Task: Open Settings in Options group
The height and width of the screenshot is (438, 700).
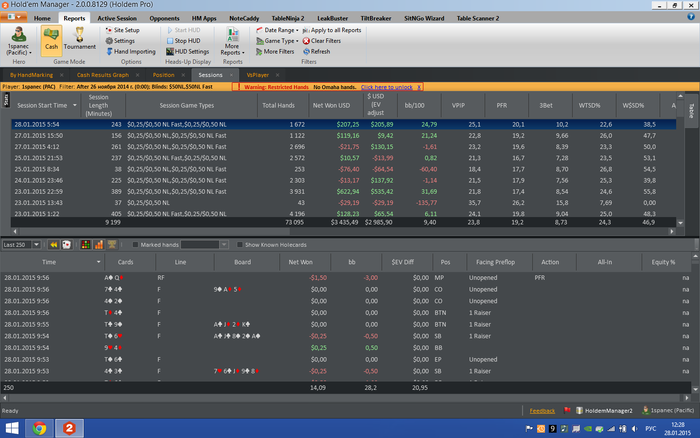Action: pyautogui.click(x=120, y=41)
